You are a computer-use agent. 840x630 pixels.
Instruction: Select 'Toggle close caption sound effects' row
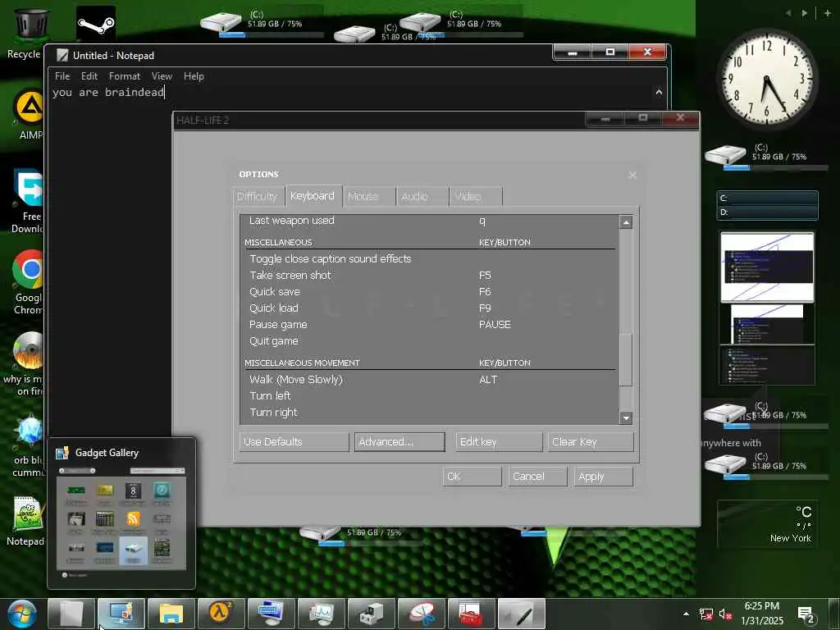pos(429,258)
